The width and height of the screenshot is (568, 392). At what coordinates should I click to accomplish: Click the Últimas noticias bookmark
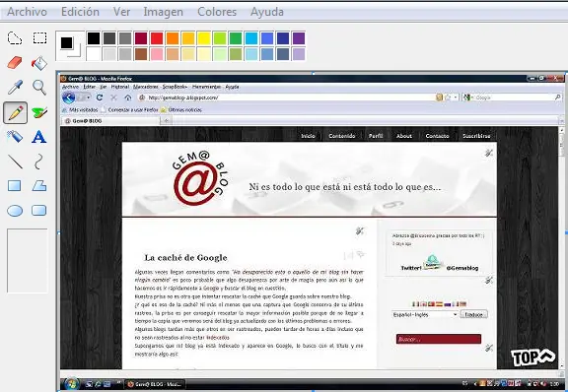pos(181,109)
